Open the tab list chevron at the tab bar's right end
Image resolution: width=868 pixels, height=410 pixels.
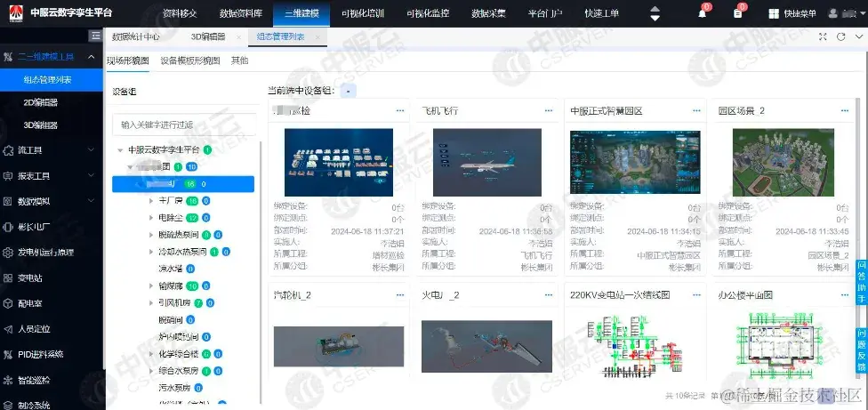(x=858, y=36)
